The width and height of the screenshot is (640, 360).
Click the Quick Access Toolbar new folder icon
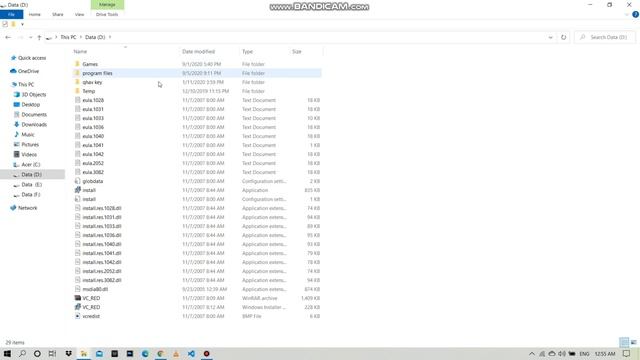(13, 24)
